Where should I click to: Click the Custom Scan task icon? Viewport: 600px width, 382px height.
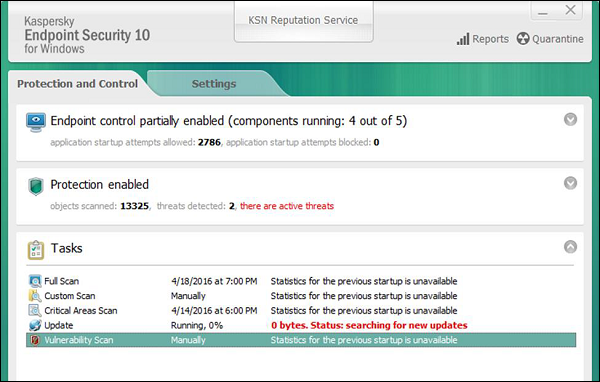click(35, 296)
